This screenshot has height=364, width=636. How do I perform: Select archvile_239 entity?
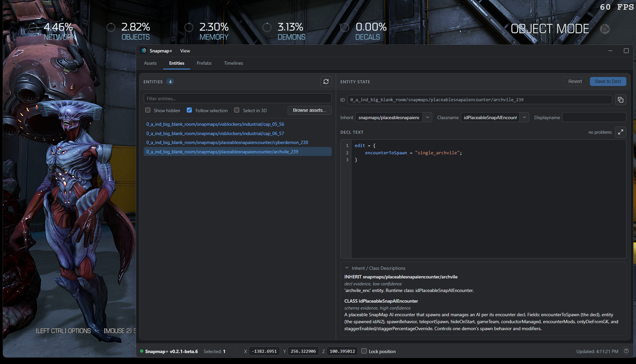(x=238, y=152)
